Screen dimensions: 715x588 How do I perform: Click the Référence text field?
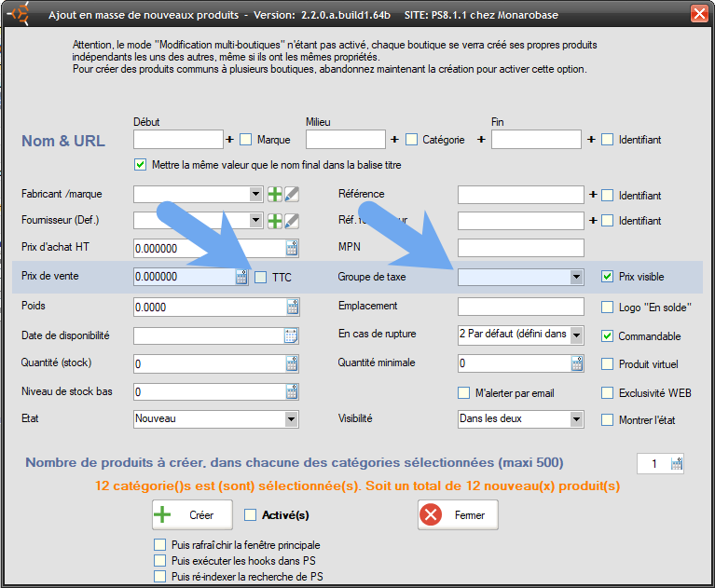[x=520, y=195]
